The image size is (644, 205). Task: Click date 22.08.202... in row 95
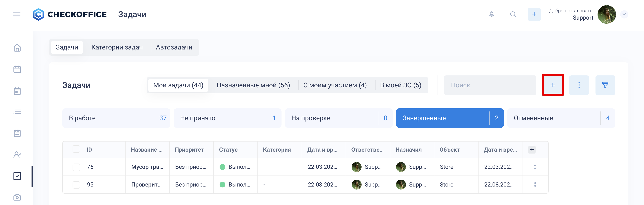499,185
